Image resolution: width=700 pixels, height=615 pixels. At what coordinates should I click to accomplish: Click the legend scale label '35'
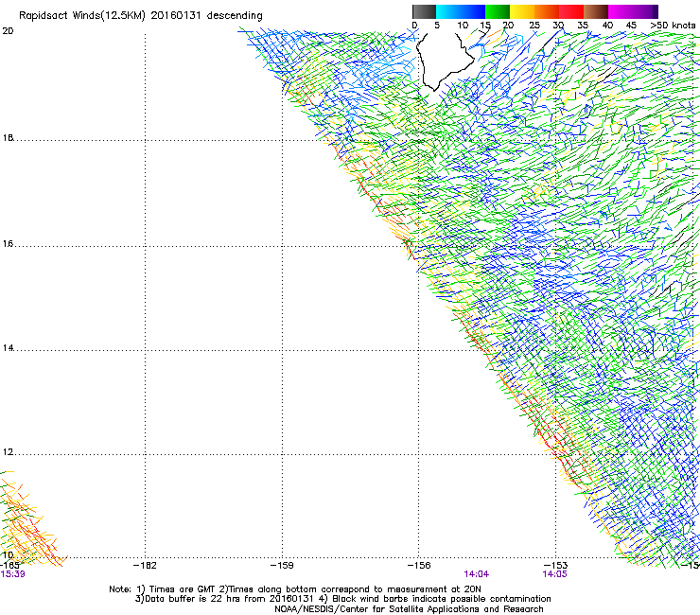583,25
